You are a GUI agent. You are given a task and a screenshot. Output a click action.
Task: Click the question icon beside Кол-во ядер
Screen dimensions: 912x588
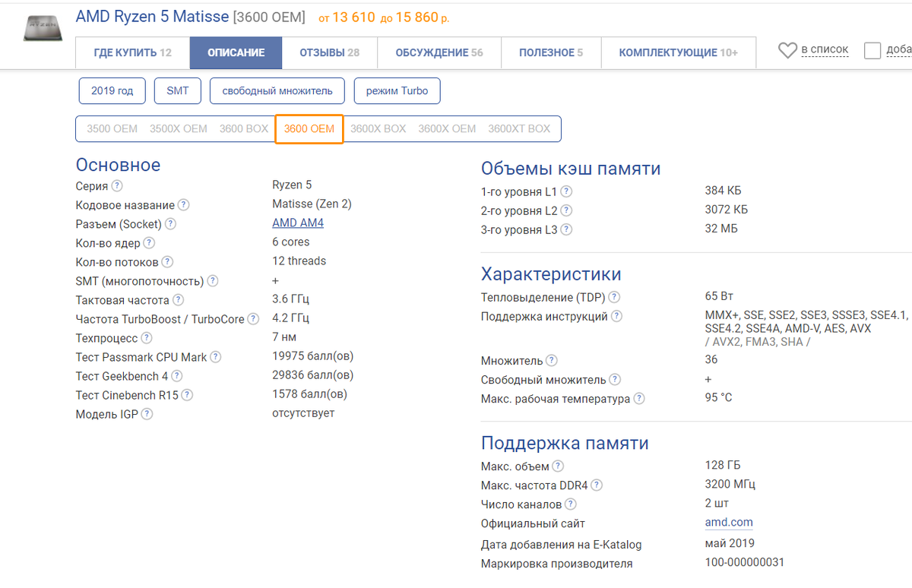click(x=149, y=243)
